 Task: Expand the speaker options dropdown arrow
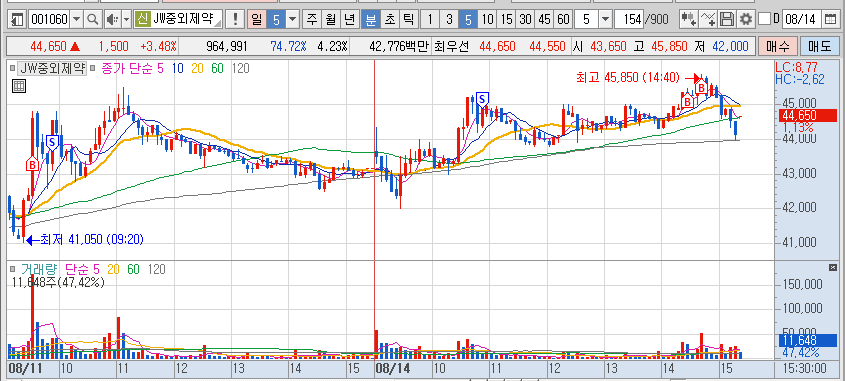click(x=126, y=20)
